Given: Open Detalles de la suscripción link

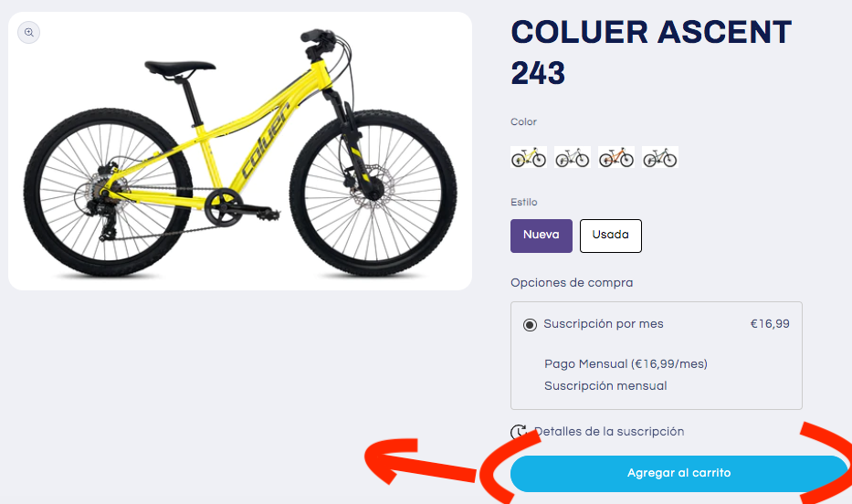Looking at the screenshot, I should 609,431.
